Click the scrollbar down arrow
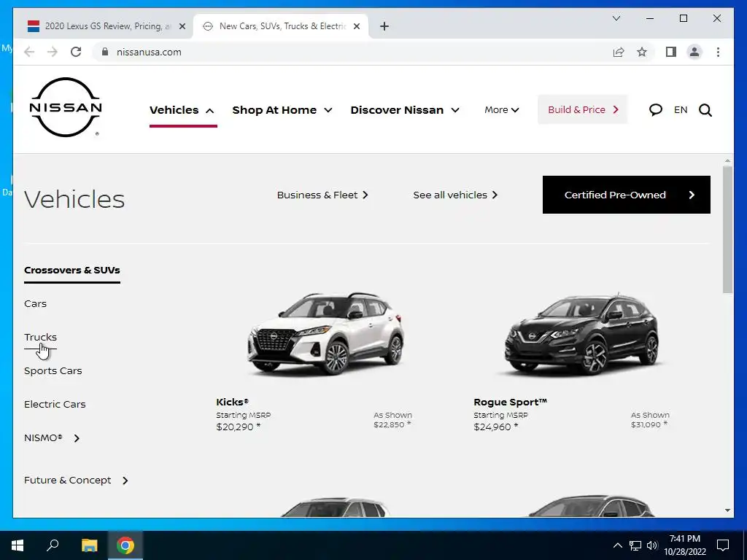Image resolution: width=747 pixels, height=560 pixels. pyautogui.click(x=727, y=510)
